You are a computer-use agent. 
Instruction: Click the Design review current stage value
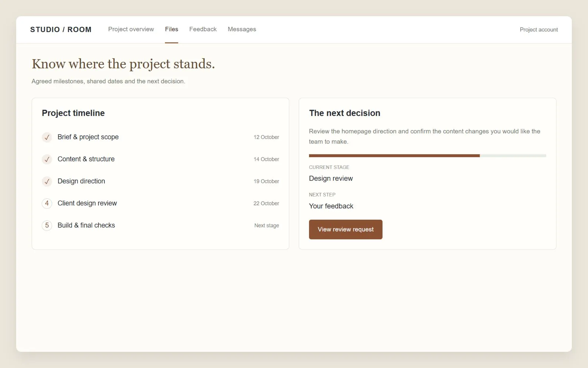pyautogui.click(x=331, y=178)
